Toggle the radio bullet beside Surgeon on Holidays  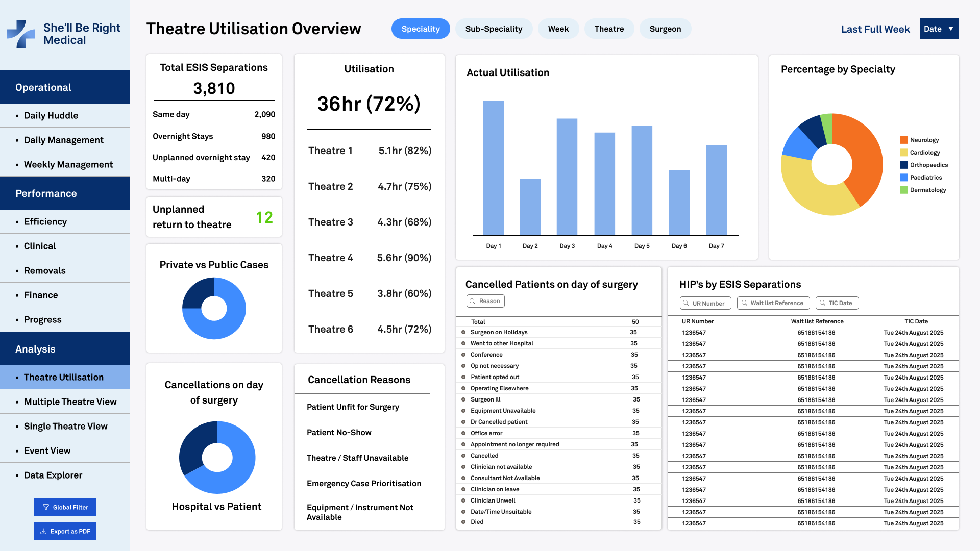(463, 332)
